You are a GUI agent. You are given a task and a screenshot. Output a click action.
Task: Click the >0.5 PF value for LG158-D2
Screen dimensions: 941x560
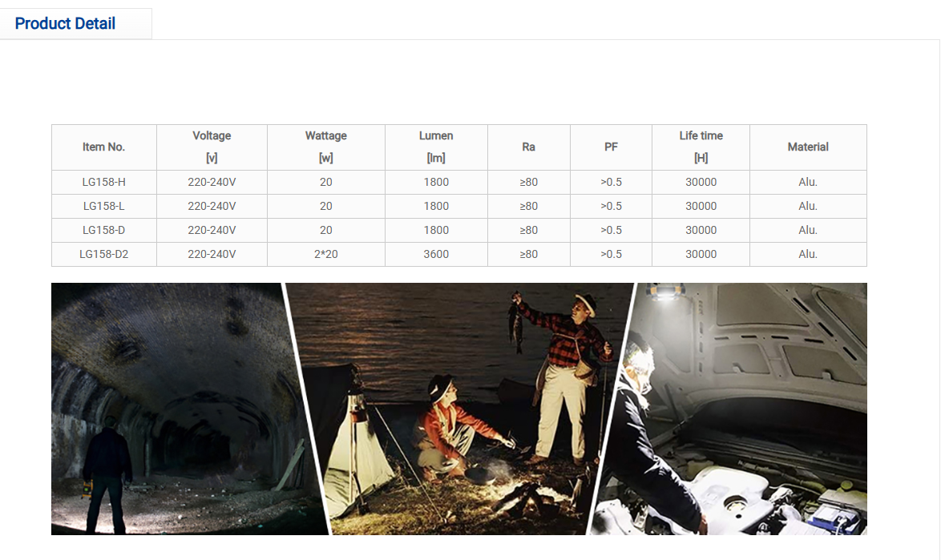(x=611, y=254)
